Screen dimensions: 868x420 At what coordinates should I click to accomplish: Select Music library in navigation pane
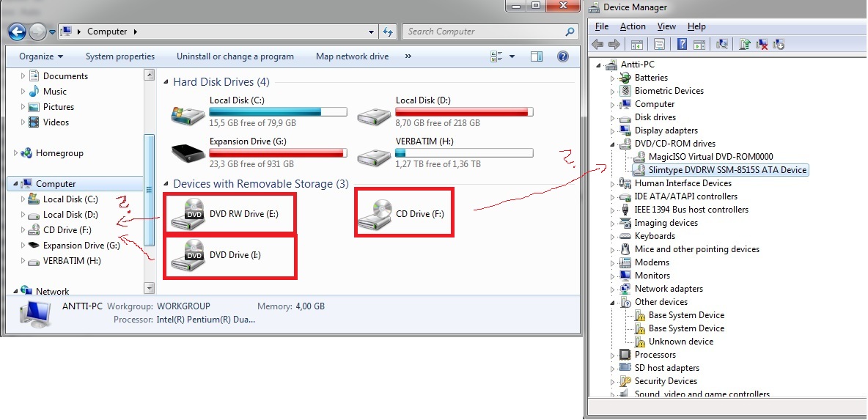tap(54, 92)
